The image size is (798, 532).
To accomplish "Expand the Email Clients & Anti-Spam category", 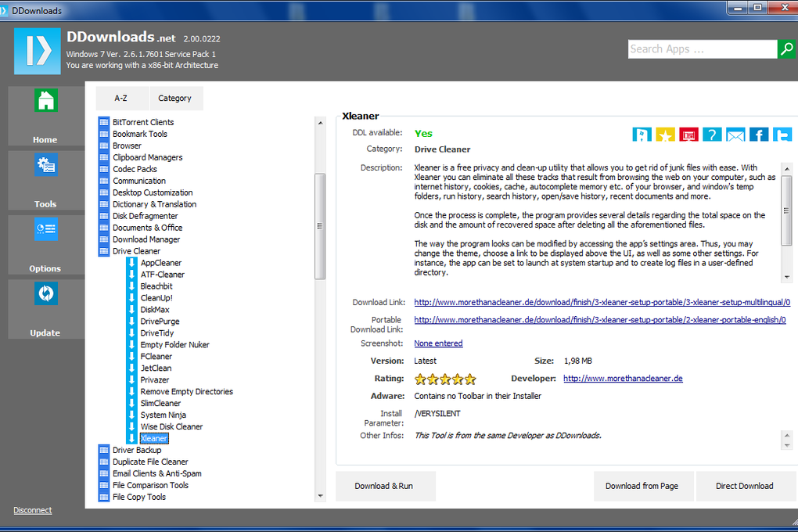I will 156,473.
